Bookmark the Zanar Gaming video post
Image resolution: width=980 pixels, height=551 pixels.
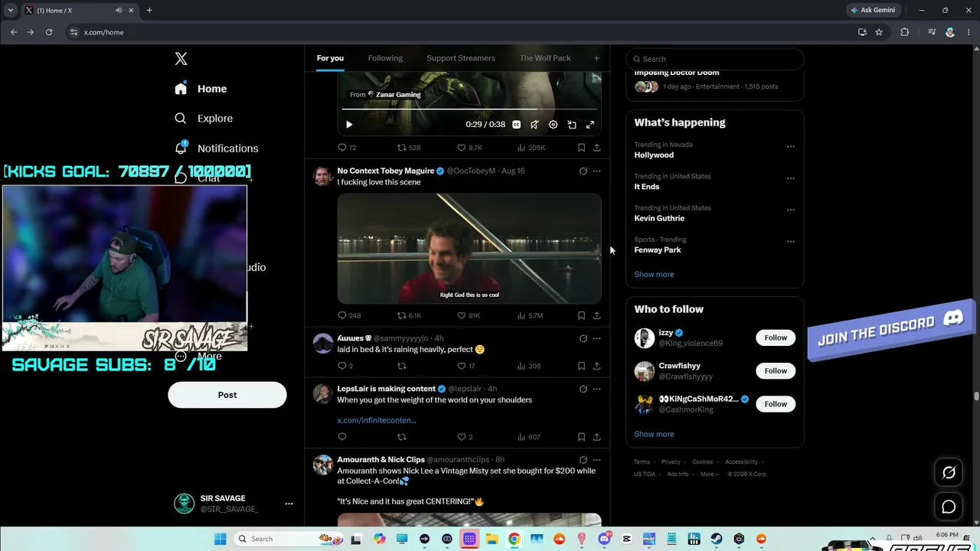pos(581,148)
